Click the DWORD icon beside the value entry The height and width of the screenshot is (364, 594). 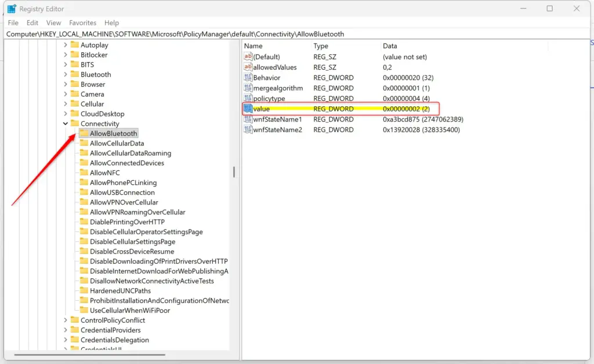(248, 108)
